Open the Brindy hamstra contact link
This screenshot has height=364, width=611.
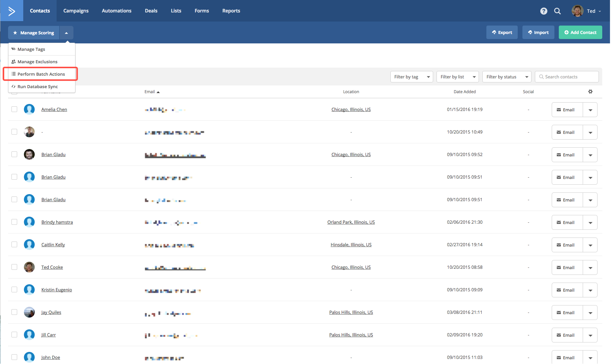[57, 222]
